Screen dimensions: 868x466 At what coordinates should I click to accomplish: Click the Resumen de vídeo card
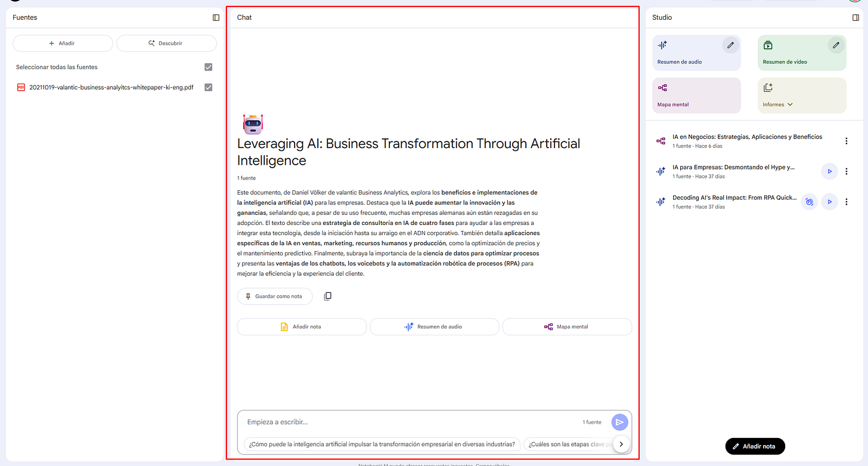click(x=802, y=53)
